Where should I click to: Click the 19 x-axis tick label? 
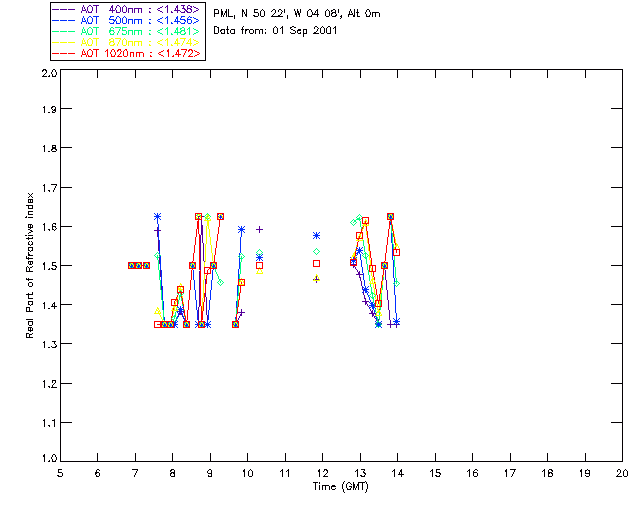point(585,473)
